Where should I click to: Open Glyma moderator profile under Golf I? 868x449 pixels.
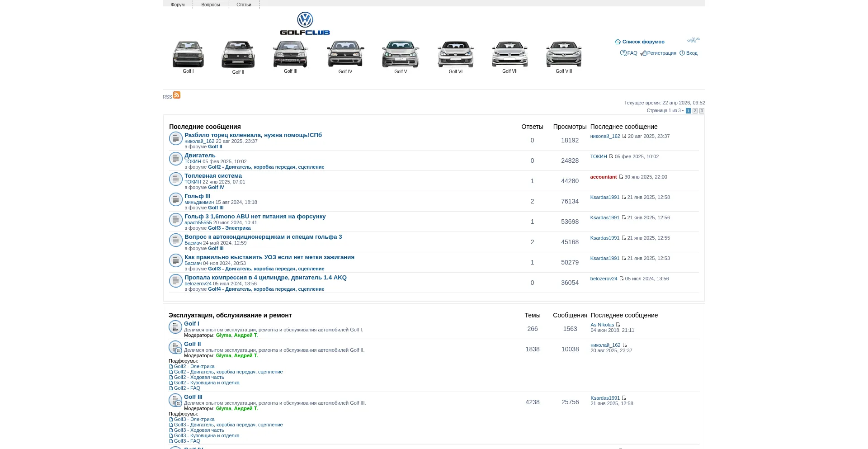click(x=223, y=335)
